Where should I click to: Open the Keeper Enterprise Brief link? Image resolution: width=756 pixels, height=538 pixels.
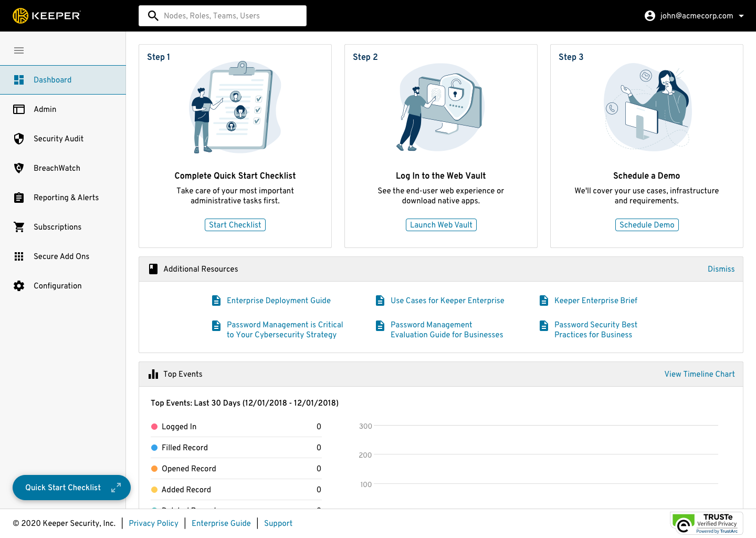point(596,301)
